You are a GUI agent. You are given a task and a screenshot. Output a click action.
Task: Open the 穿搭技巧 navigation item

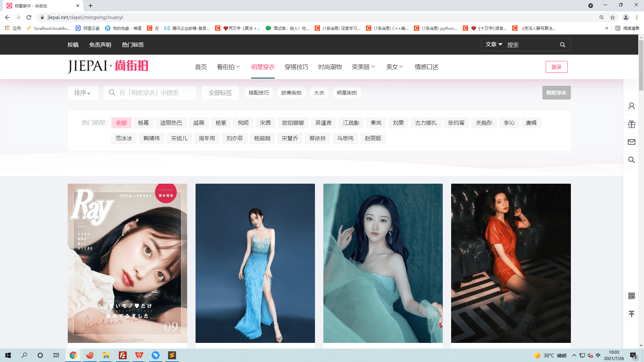[297, 67]
